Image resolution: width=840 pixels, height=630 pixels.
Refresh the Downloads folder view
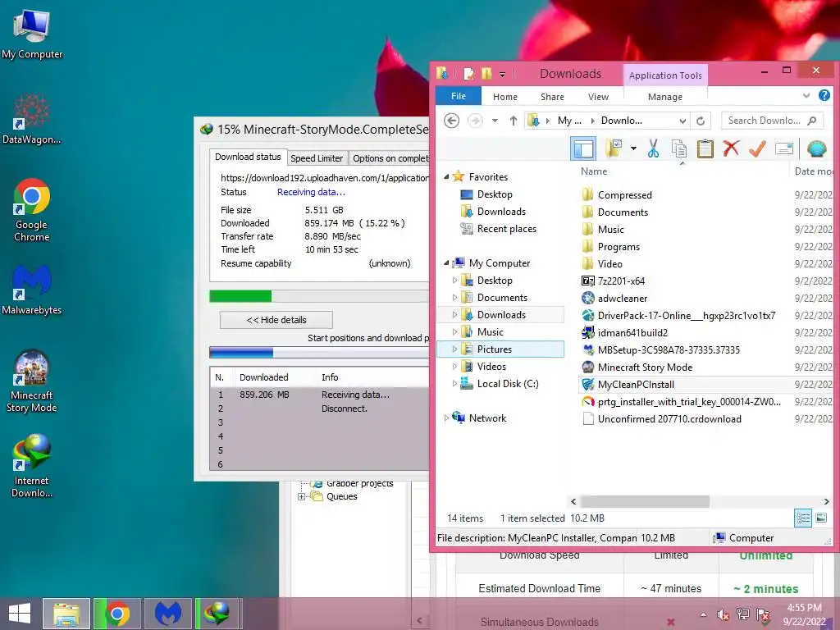pyautogui.click(x=701, y=121)
